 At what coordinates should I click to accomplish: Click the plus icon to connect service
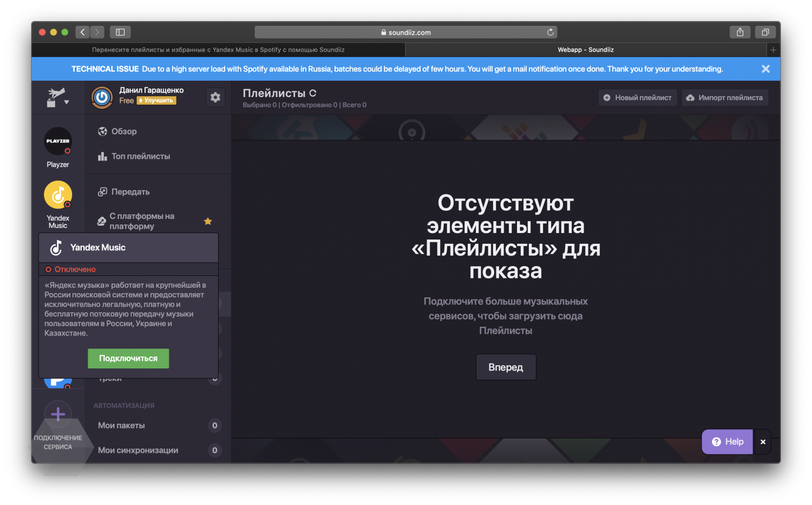click(x=58, y=414)
